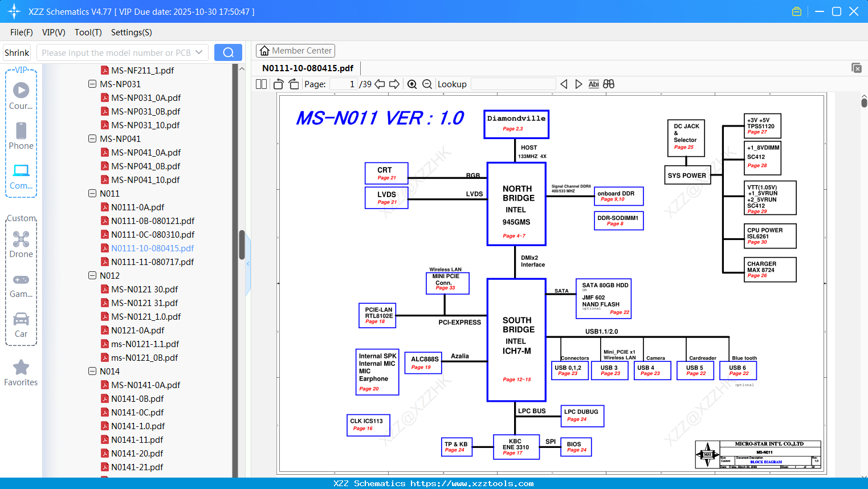Open N0111-0C-080310.pdf
This screenshot has width=868, height=489.
coord(153,234)
